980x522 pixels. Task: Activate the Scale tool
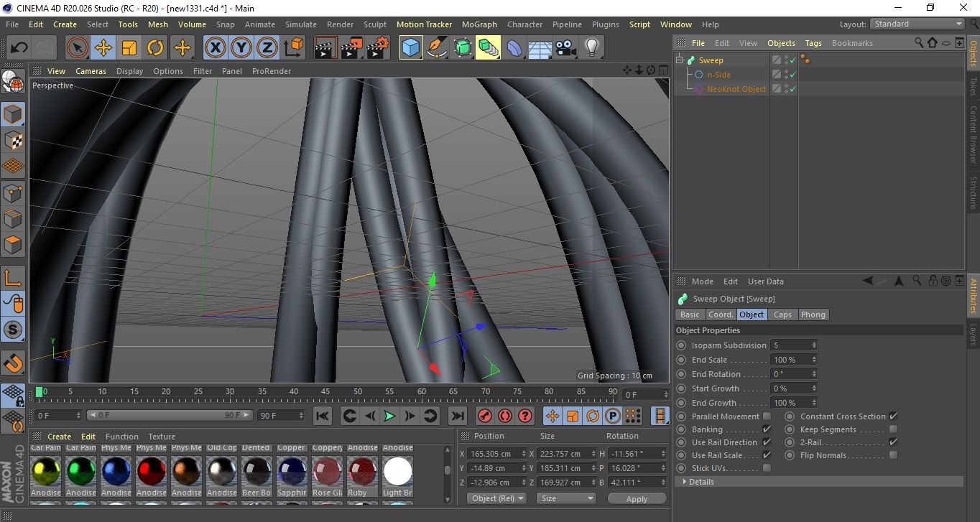129,48
